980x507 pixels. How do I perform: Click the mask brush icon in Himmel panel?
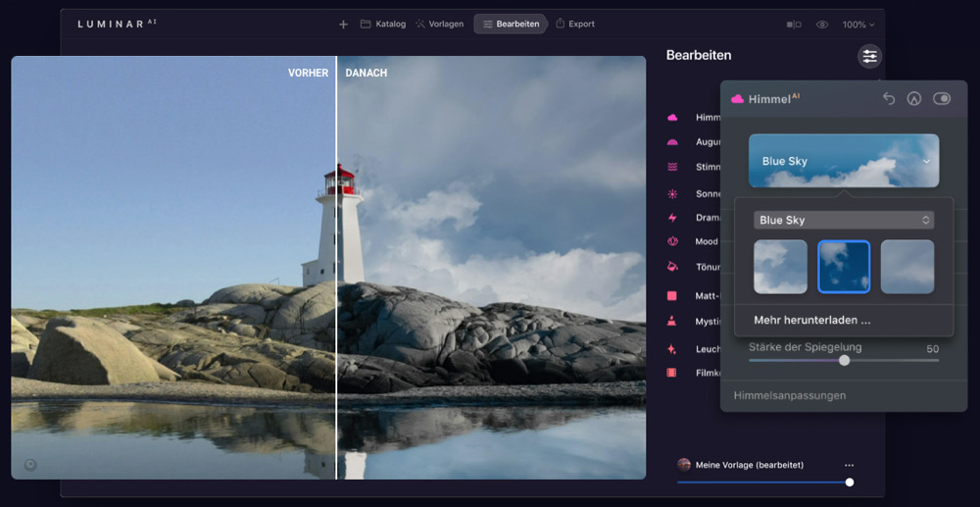(x=914, y=99)
